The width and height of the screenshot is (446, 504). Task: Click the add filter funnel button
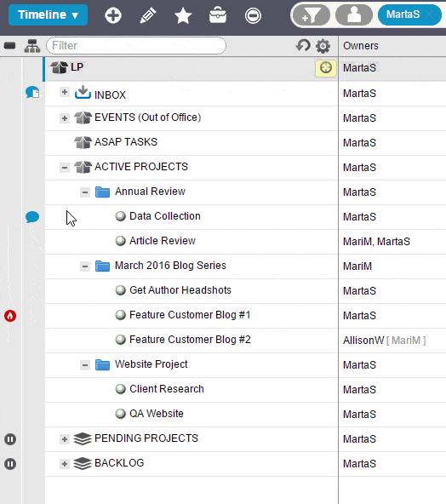pos(312,14)
